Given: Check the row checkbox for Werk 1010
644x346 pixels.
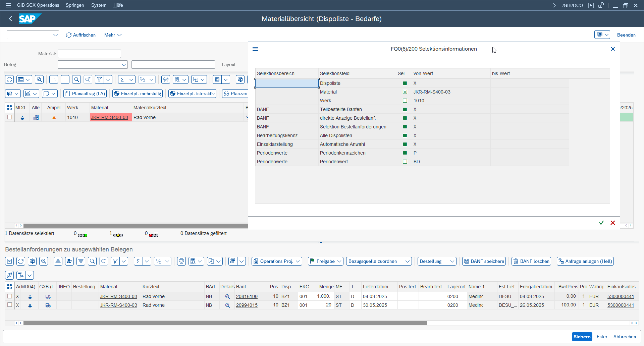Looking at the screenshot, I should coord(10,117).
